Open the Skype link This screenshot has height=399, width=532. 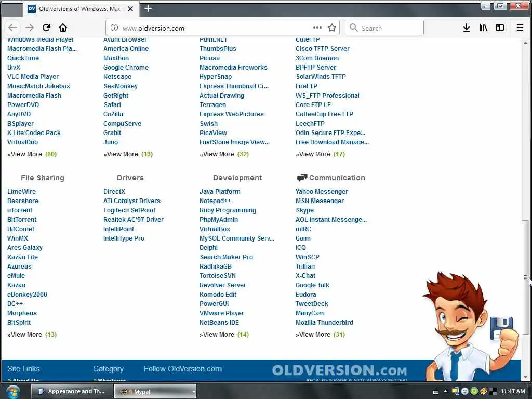304,210
